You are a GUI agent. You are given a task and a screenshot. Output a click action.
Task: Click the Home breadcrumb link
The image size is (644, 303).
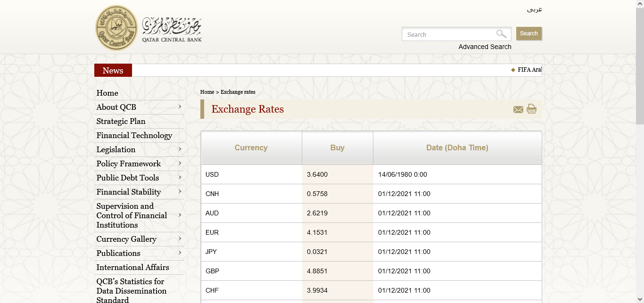pyautogui.click(x=207, y=92)
